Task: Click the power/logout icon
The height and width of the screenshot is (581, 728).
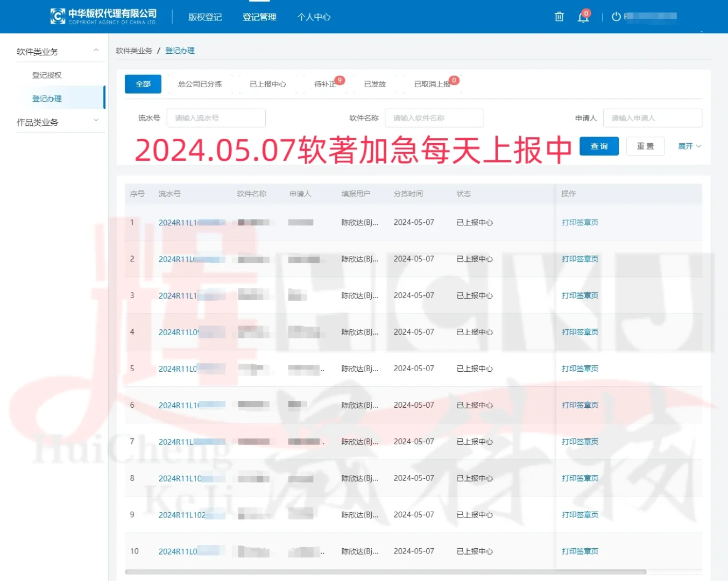Action: 615,17
